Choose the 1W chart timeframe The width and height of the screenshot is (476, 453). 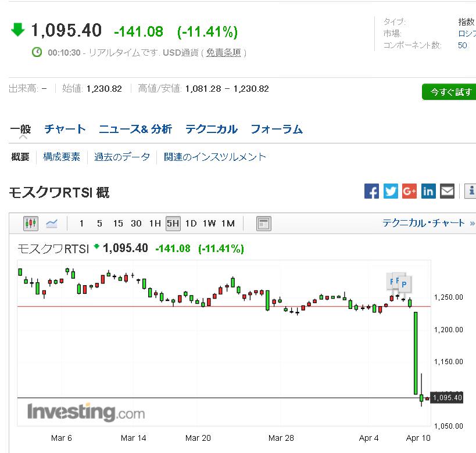[209, 223]
